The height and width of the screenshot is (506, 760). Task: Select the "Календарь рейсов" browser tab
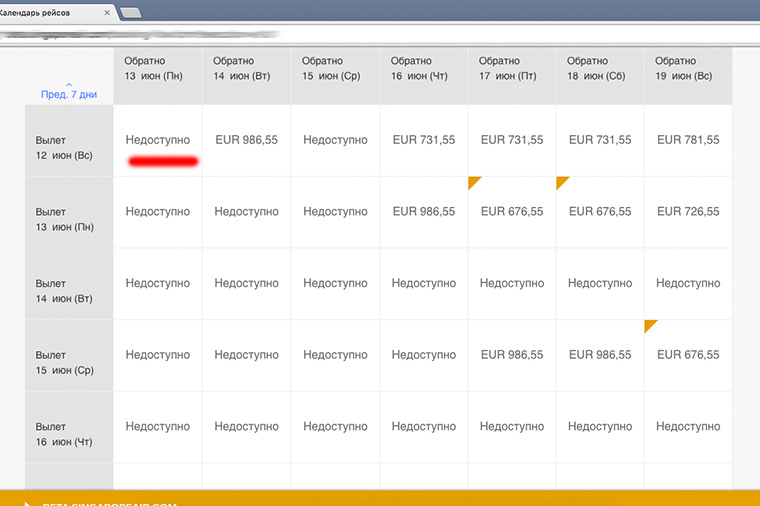(53, 13)
